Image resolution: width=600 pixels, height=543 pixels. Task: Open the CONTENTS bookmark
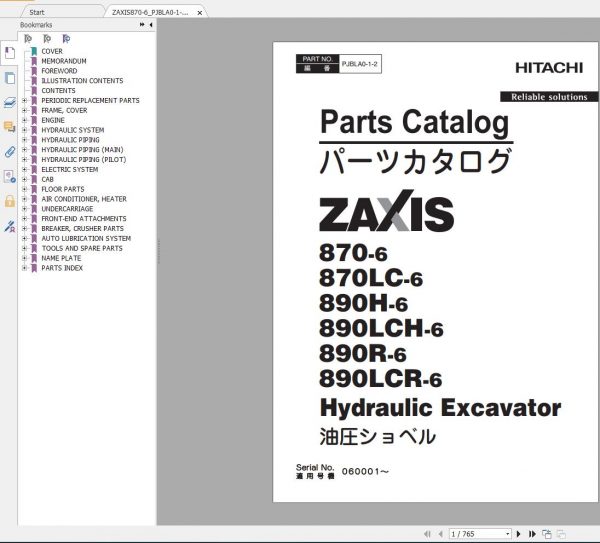tap(59, 91)
